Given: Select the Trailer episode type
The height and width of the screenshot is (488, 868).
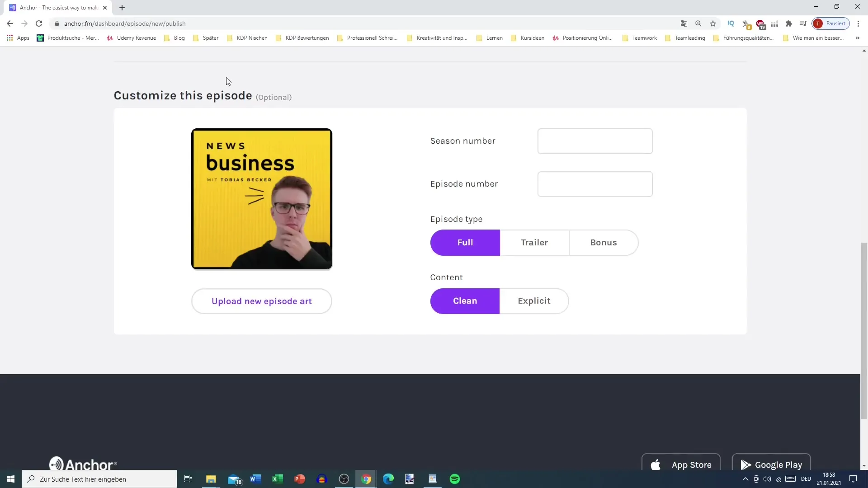Looking at the screenshot, I should (534, 243).
